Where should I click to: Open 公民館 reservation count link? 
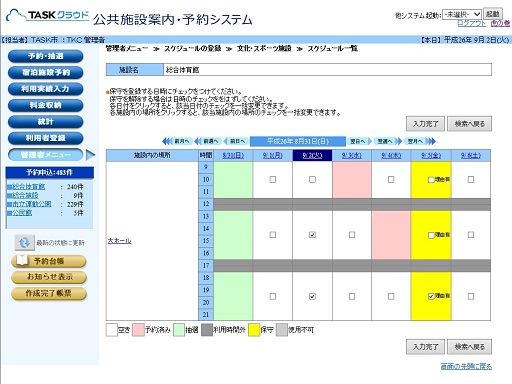tap(22, 213)
